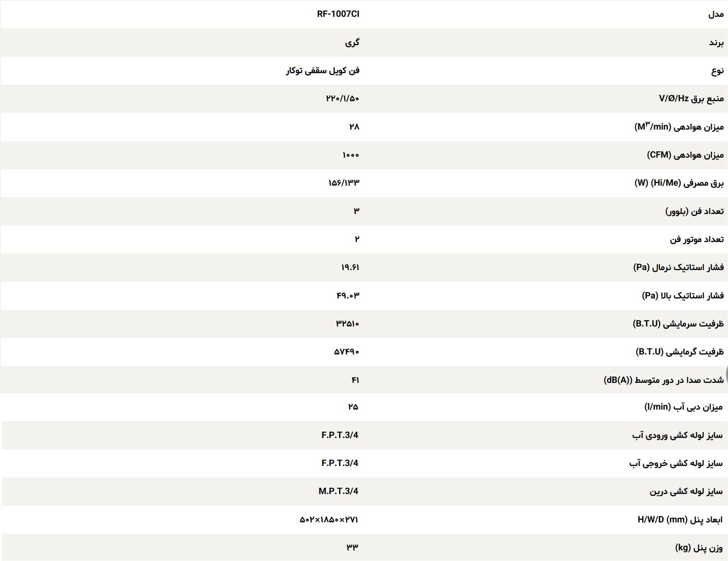Screen dimensions: 728x561
Task: Select the brand value گری
Action: [352, 43]
